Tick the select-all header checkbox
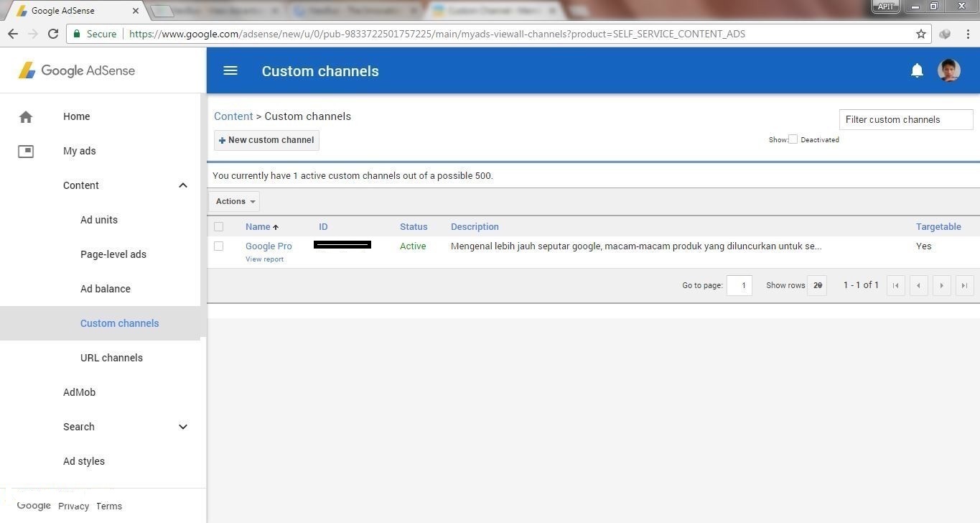The height and width of the screenshot is (523, 980). click(x=218, y=226)
